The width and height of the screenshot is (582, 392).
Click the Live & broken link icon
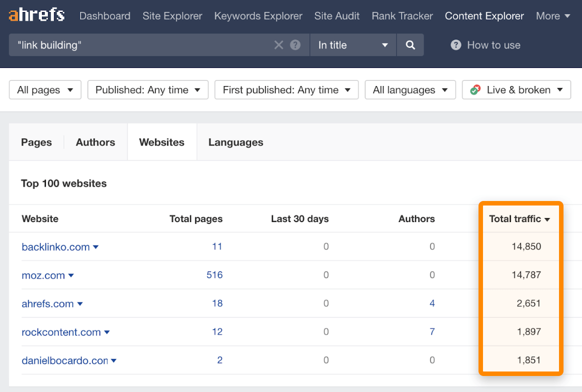point(475,90)
